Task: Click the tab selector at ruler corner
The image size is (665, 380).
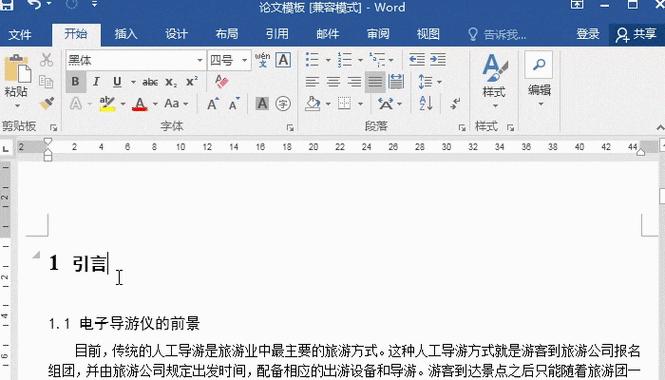Action: pyautogui.click(x=6, y=148)
